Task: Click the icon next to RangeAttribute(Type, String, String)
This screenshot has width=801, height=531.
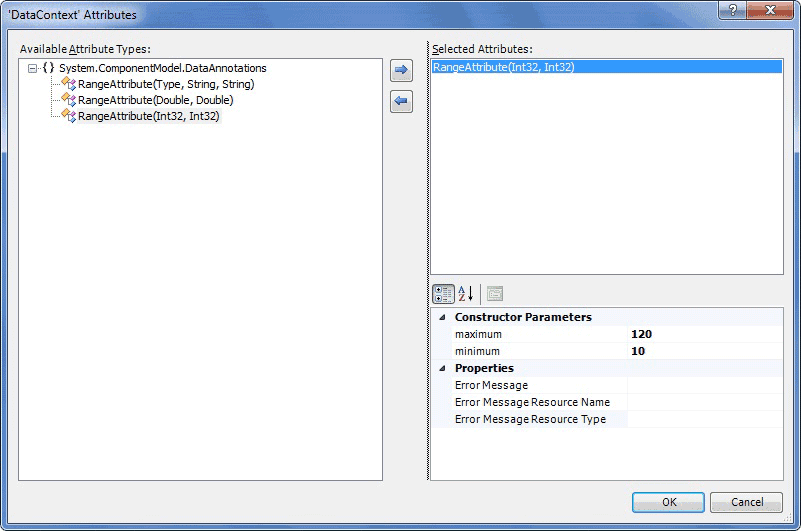Action: point(69,83)
